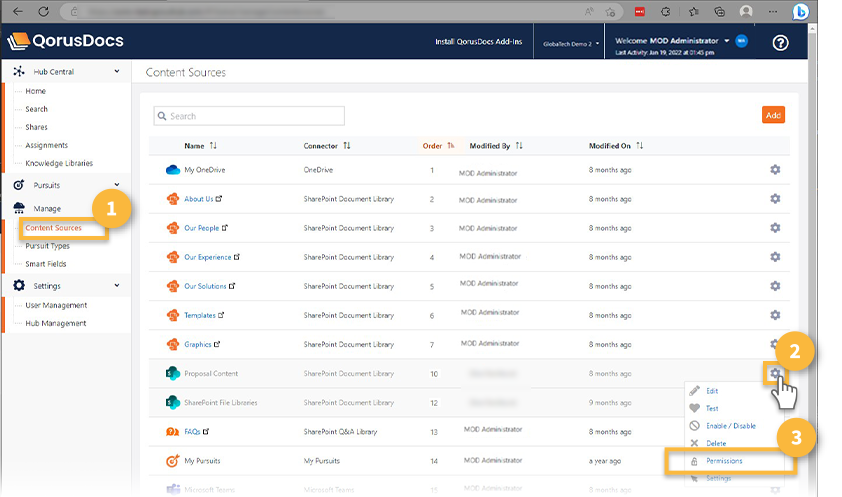Screen dimensions: 842x497
Task: Open the GlobalTech Demo 2 dropdown
Action: (x=571, y=44)
